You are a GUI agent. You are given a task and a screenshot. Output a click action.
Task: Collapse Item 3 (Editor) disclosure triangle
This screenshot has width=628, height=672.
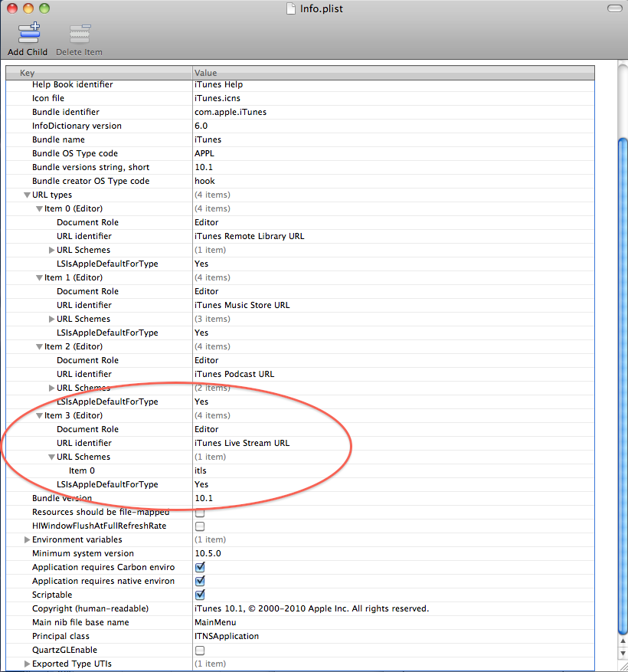coord(39,416)
